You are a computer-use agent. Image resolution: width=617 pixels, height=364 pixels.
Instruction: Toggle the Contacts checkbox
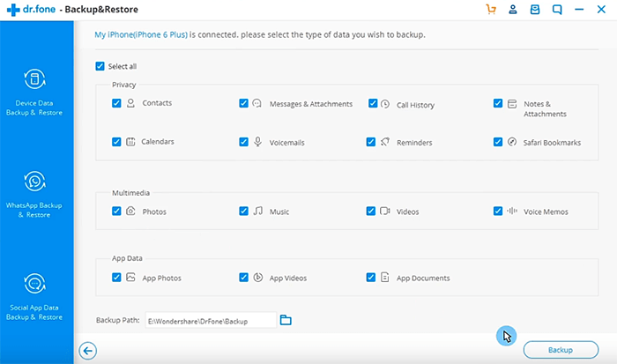click(116, 103)
